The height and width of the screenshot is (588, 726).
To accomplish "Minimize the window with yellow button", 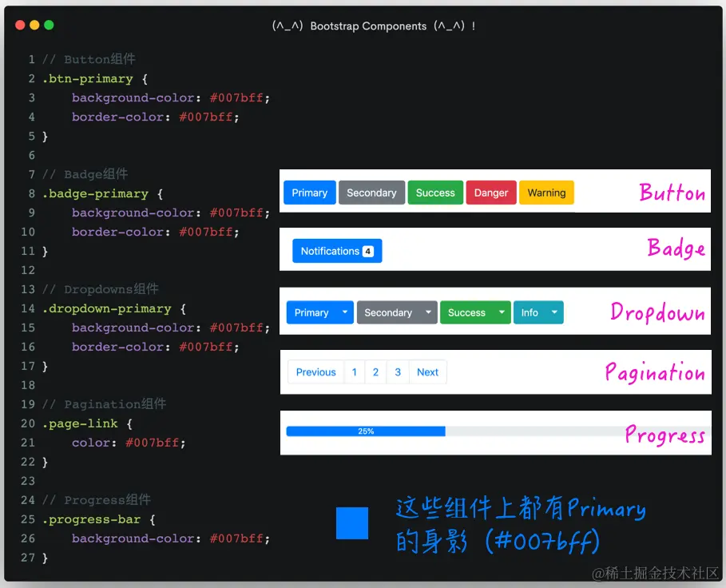I will (34, 25).
